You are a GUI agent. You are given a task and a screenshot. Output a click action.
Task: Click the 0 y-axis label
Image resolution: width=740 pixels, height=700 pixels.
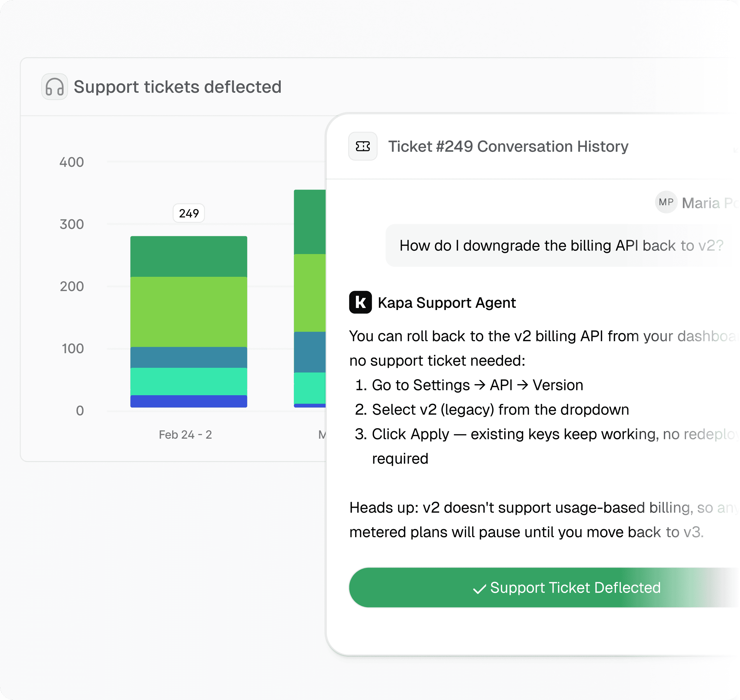click(x=80, y=411)
